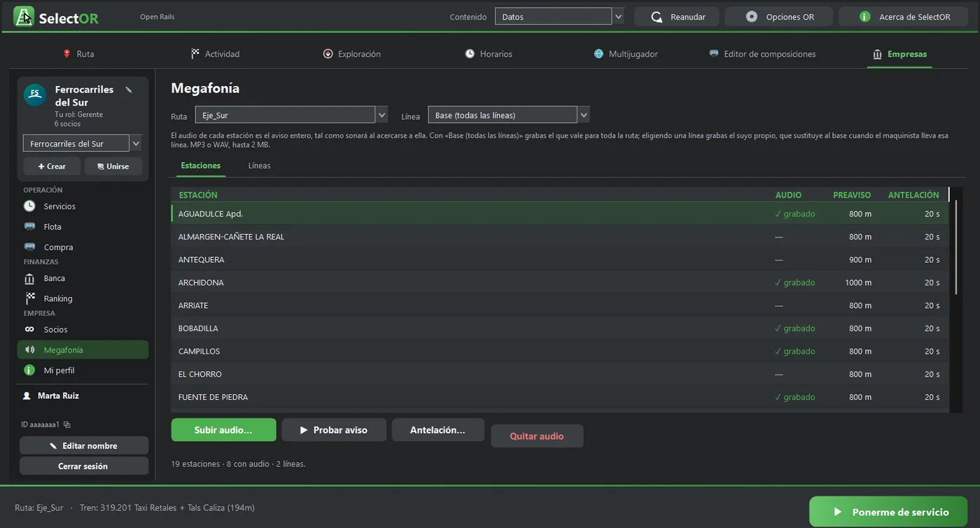Click the Servicios clock icon

(29, 206)
